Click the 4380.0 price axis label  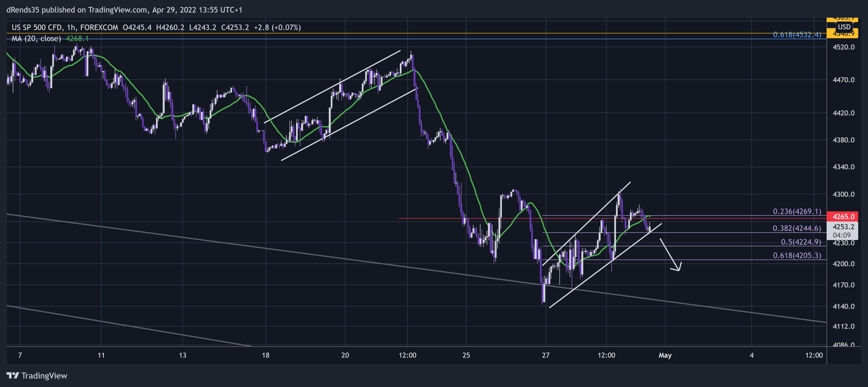click(843, 140)
